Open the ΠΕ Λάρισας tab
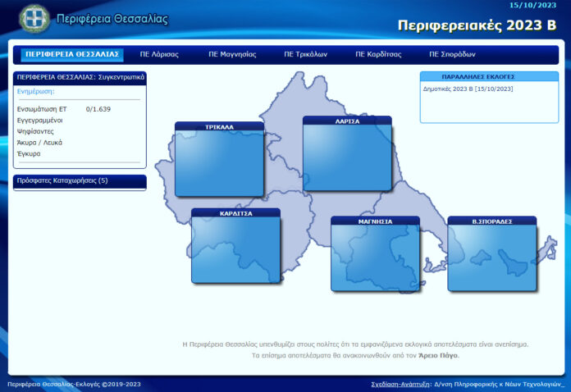Viewport: 571px width, 392px height. 159,54
